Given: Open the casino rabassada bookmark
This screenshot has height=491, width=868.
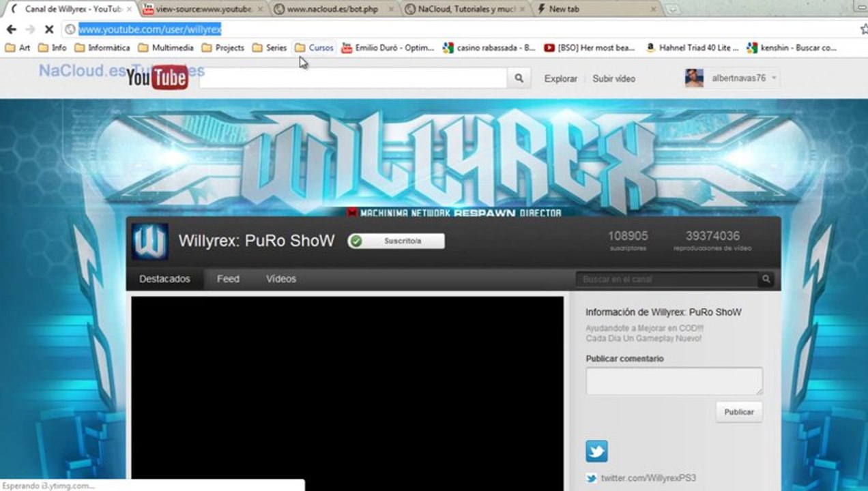Looking at the screenshot, I should (x=489, y=48).
